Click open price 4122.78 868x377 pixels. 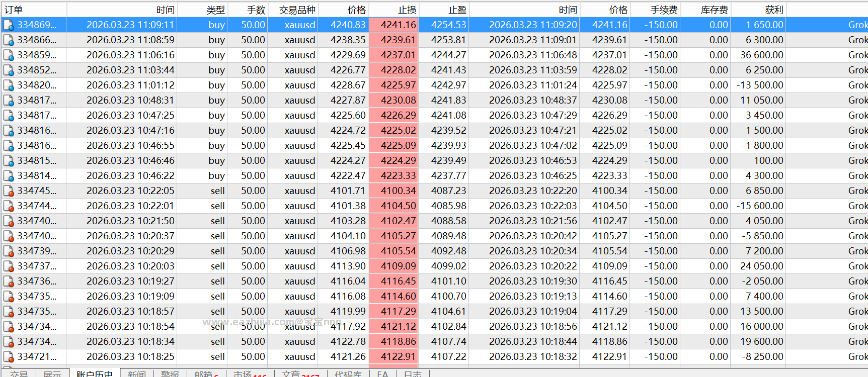[x=348, y=341]
